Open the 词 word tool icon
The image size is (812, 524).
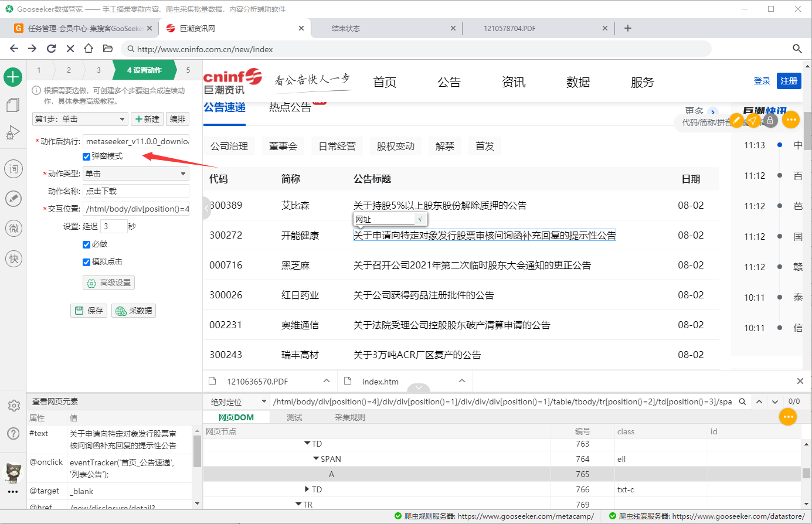[13, 169]
